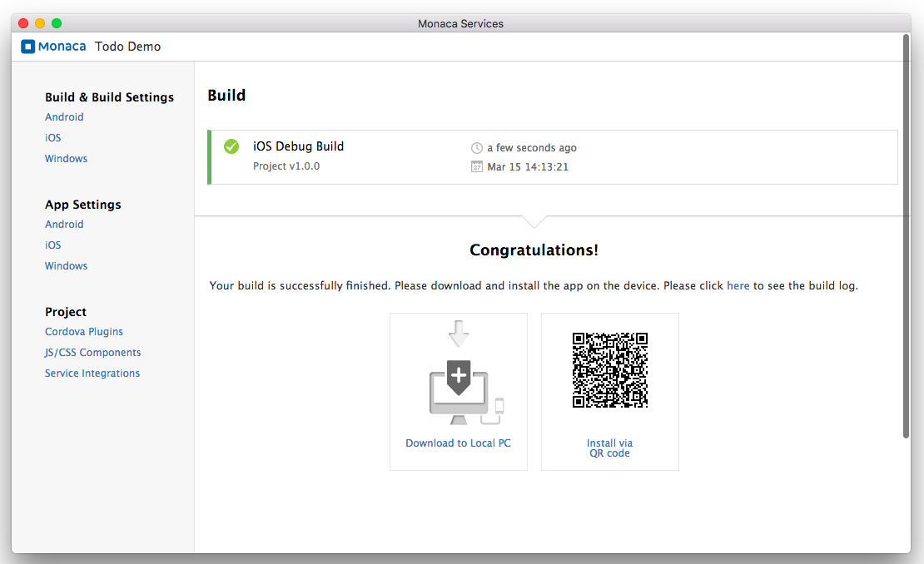Open Service Integrations

click(x=92, y=374)
